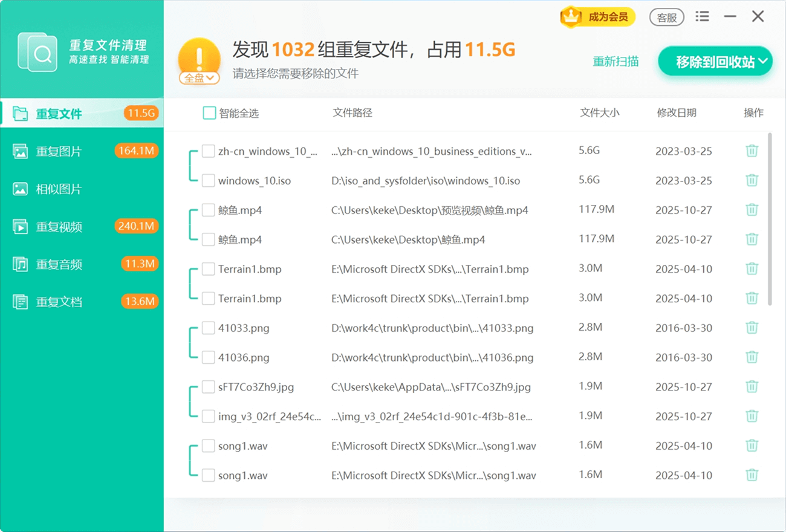
Task: Click trash icon for 41033.png row
Action: (x=752, y=328)
